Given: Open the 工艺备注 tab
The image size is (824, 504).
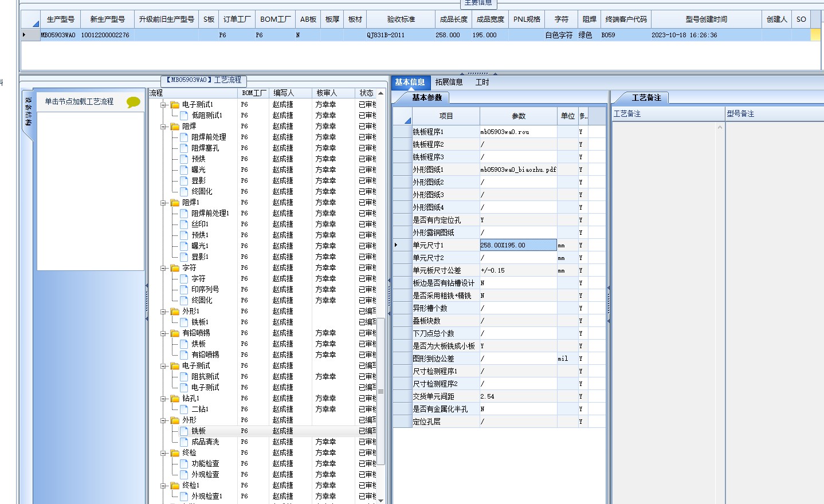Looking at the screenshot, I should (x=646, y=98).
